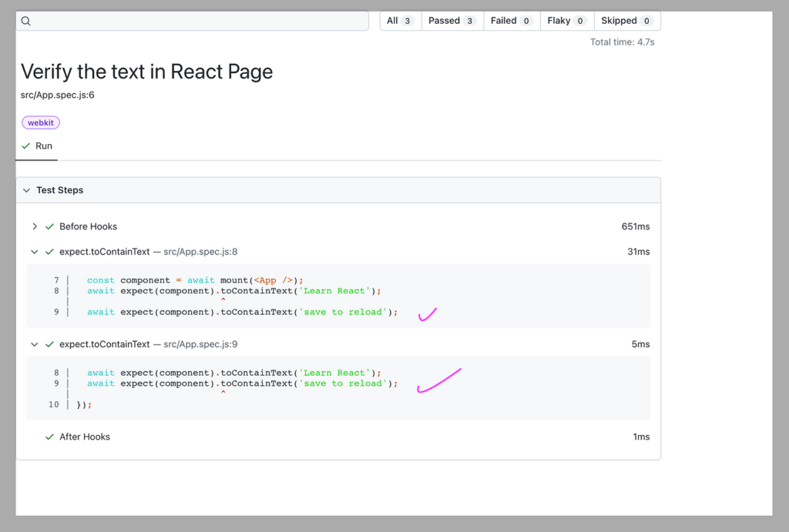Screen dimensions: 789x532
Task: Click the Test Steps header label
Action: click(x=60, y=190)
